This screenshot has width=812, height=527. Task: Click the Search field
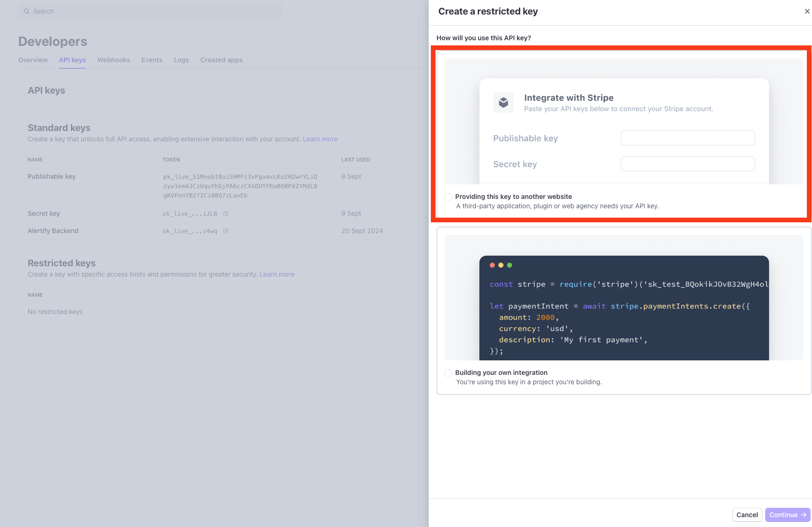coord(150,11)
